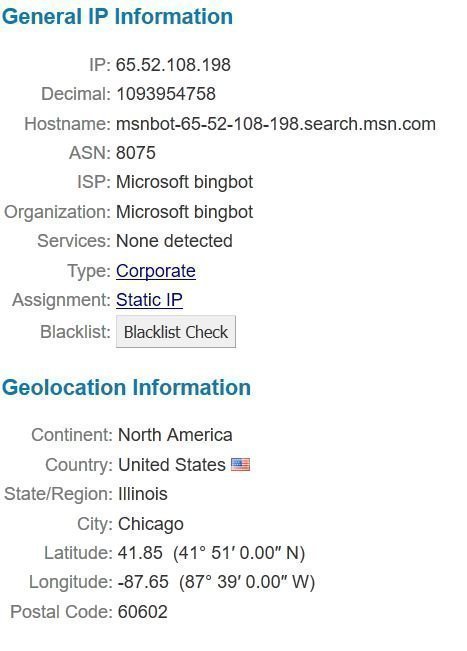Click the Blacklist Check button
The height and width of the screenshot is (651, 467).
tap(176, 332)
